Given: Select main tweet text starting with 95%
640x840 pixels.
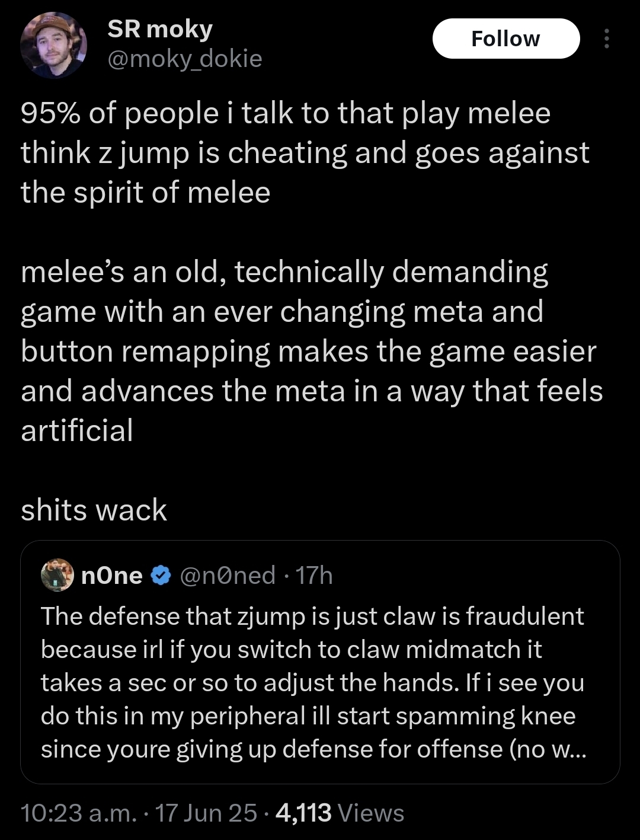Looking at the screenshot, I should tap(305, 152).
